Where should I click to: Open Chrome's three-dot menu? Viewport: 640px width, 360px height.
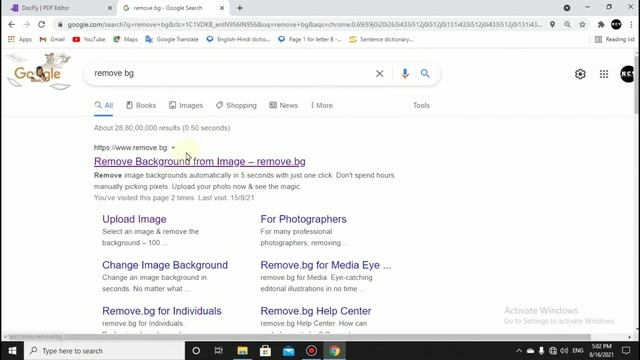[x=631, y=24]
